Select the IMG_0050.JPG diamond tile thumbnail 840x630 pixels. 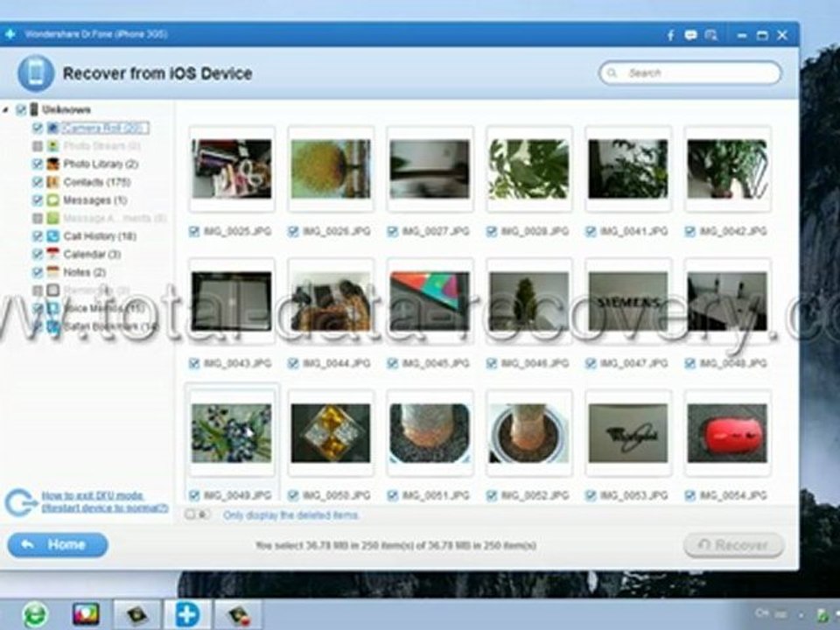pos(331,433)
